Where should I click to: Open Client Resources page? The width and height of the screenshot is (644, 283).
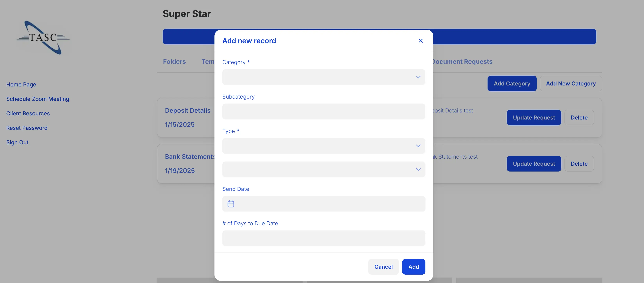(28, 113)
